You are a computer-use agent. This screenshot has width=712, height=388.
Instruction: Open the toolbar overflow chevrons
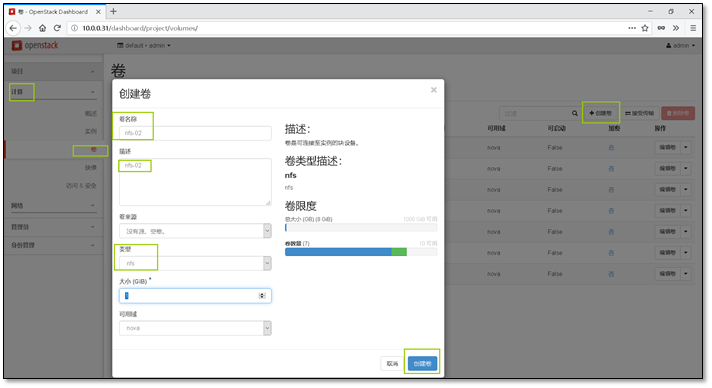click(x=676, y=28)
